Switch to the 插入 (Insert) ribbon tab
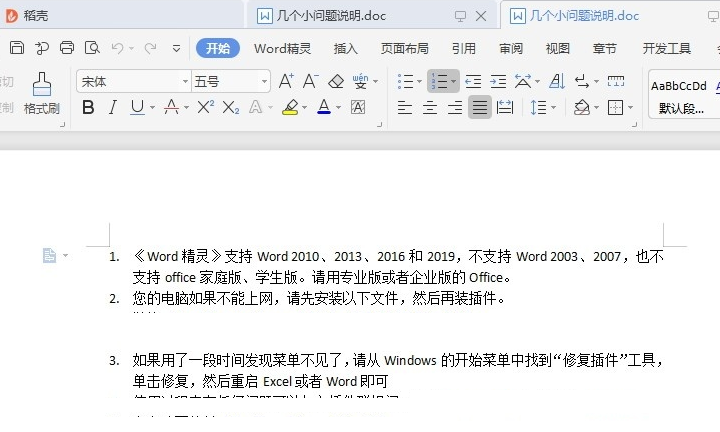The height and width of the screenshot is (432, 720). (345, 48)
